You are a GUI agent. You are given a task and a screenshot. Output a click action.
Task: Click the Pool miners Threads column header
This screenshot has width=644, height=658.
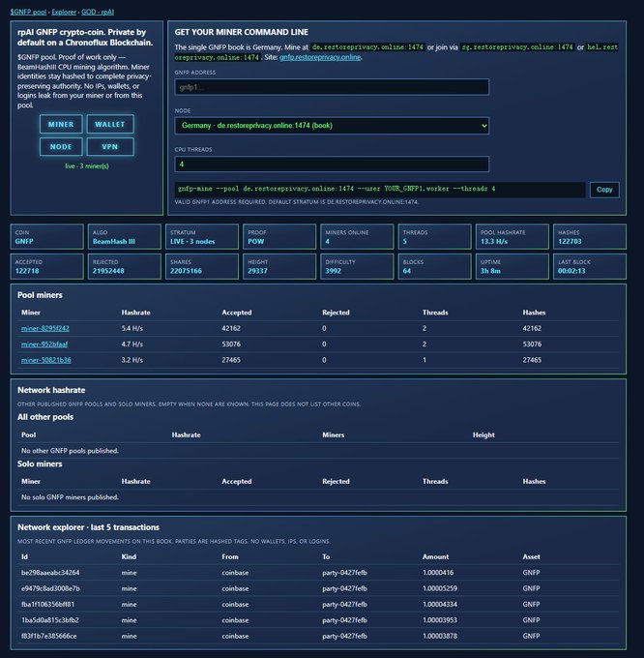tap(435, 313)
